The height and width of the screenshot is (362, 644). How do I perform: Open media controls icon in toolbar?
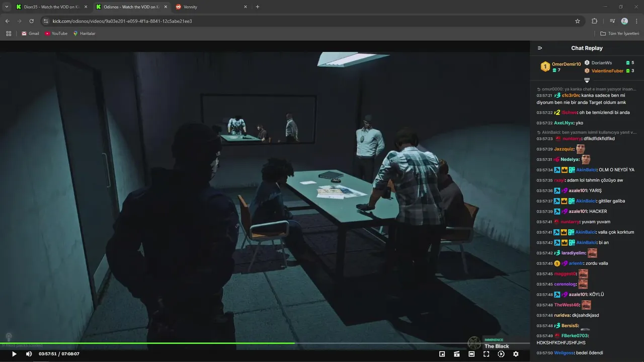tap(612, 21)
